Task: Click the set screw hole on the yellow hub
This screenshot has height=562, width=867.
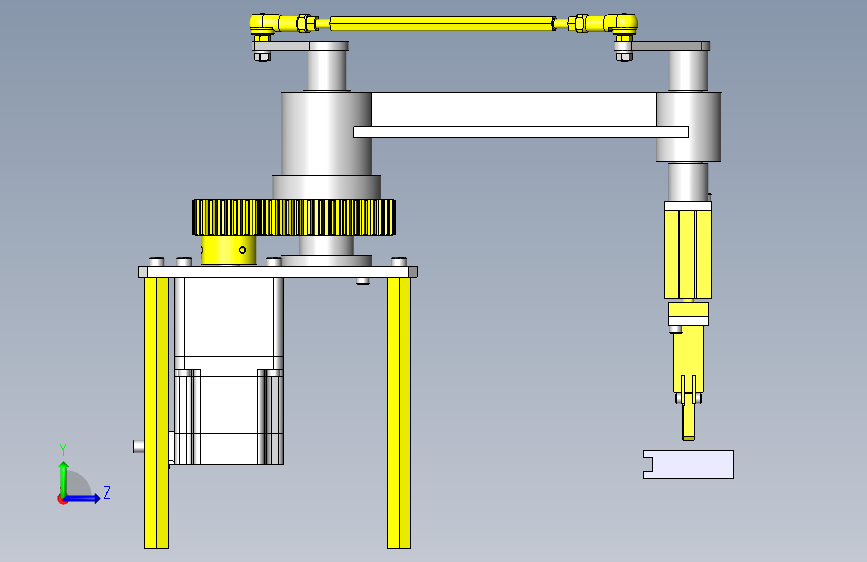Action: (242, 250)
